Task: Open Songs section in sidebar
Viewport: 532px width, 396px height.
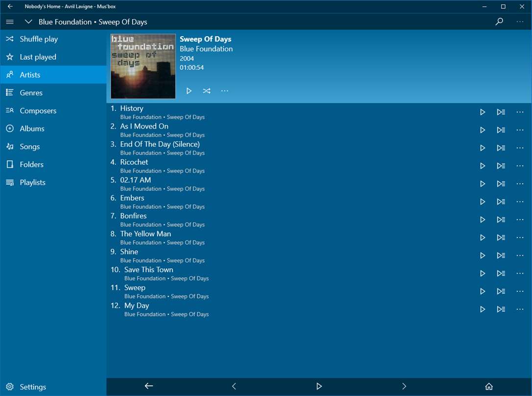Action: (53, 147)
